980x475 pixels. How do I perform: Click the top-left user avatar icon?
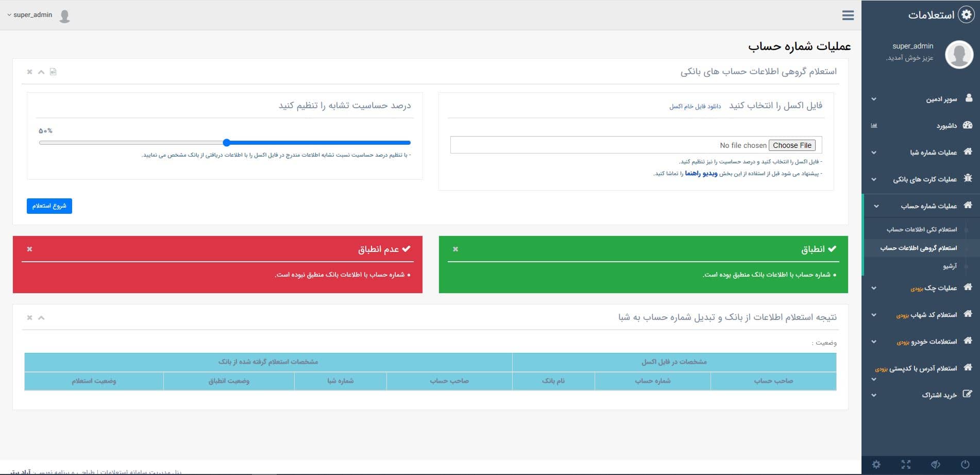(x=64, y=16)
